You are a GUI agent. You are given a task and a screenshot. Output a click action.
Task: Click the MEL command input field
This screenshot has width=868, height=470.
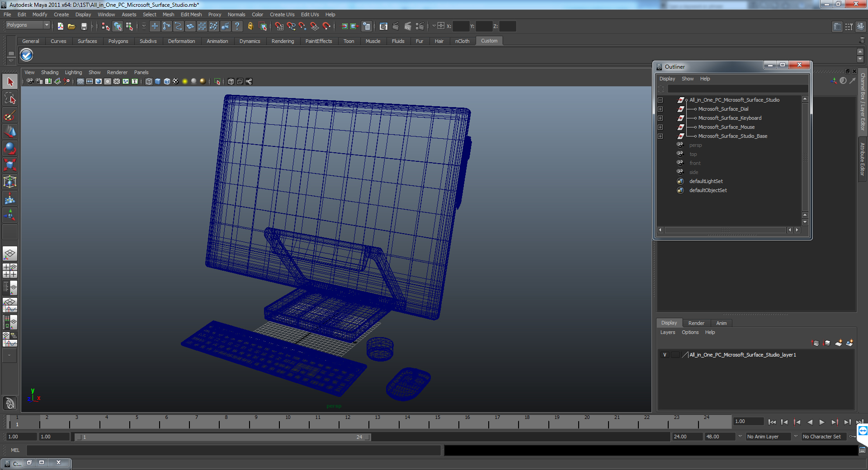[x=233, y=450]
